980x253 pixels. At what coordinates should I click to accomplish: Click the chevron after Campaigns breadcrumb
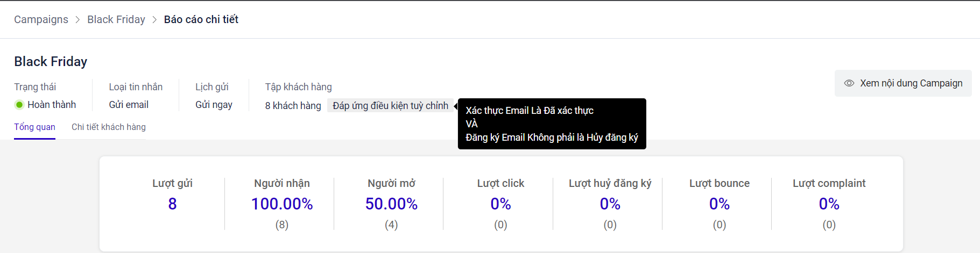(x=77, y=20)
